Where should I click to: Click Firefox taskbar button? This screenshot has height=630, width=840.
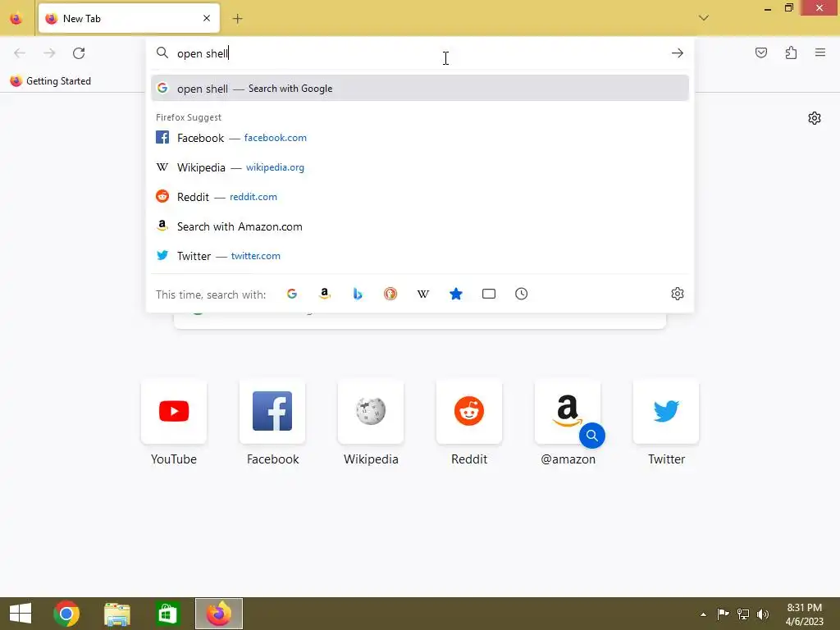[x=218, y=614]
